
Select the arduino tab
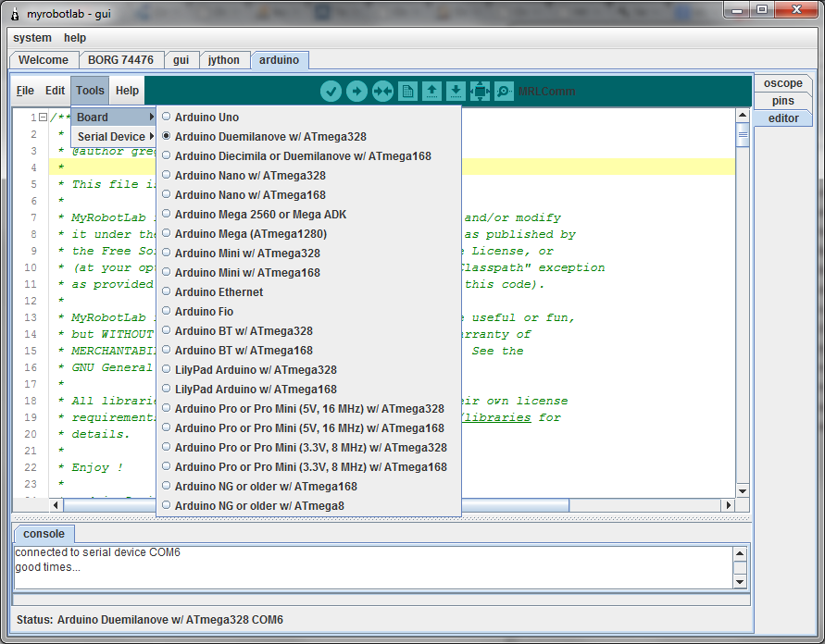coord(280,60)
